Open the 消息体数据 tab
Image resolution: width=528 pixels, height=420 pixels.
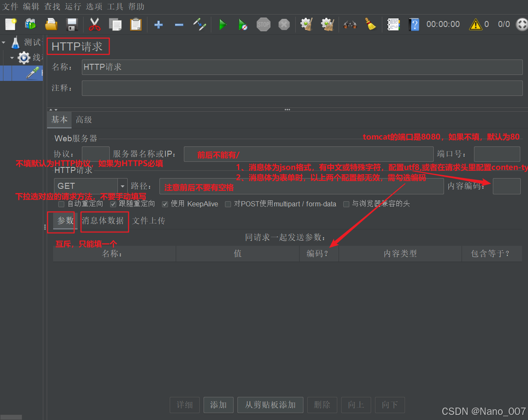(x=104, y=222)
